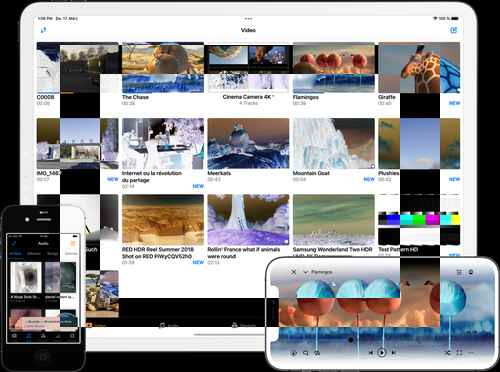Image resolution: width=500 pixels, height=372 pixels.
Task: Toggle shuffle in the video player
Action: pyautogui.click(x=447, y=352)
